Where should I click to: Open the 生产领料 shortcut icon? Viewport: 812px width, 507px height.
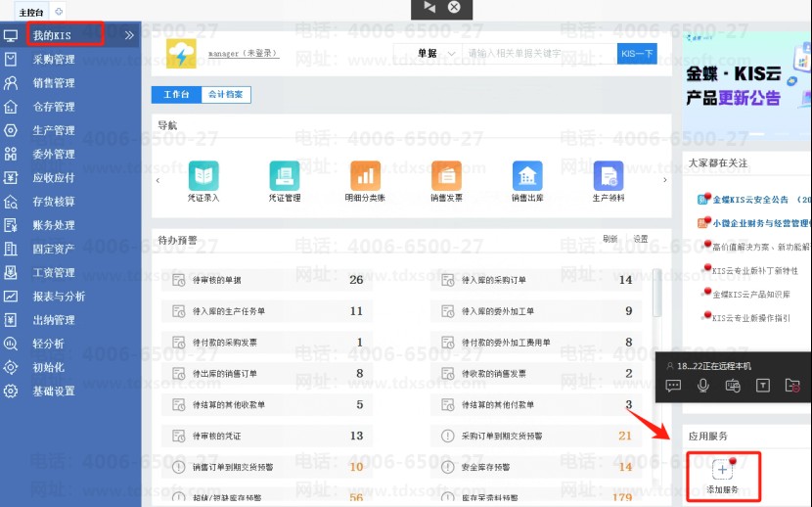point(609,176)
